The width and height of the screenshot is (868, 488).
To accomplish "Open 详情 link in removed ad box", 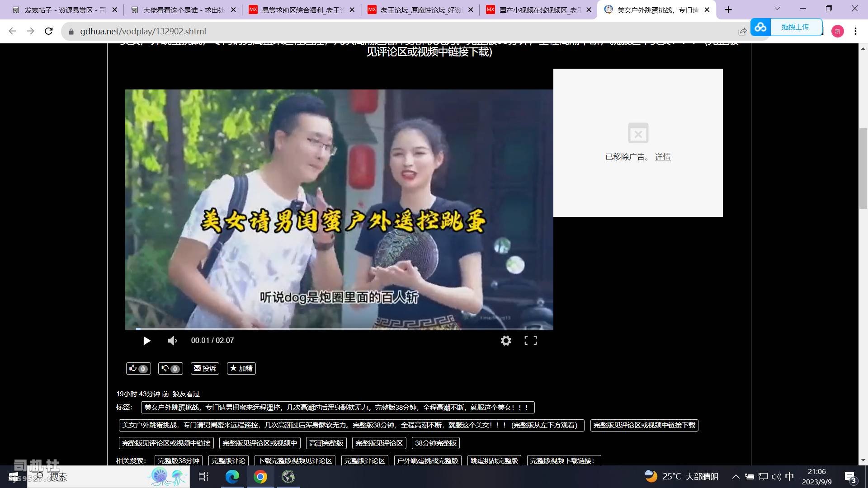I will 663,157.
